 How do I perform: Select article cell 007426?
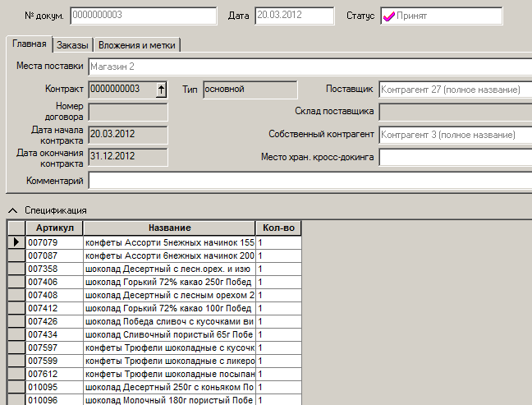[54, 321]
